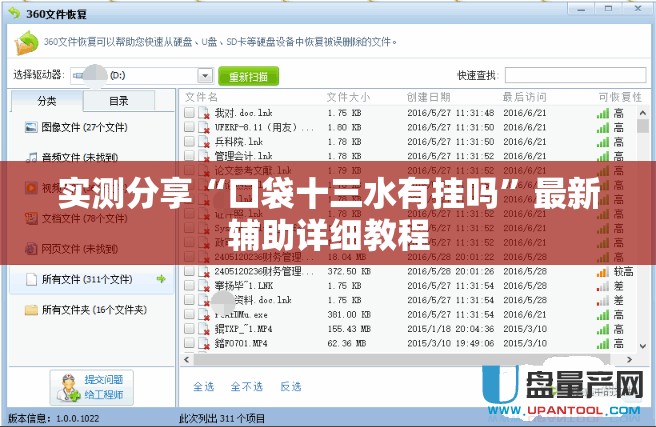The height and width of the screenshot is (427, 656).
Task: Click the vertical scrollbar up arrow
Action: click(x=643, y=113)
